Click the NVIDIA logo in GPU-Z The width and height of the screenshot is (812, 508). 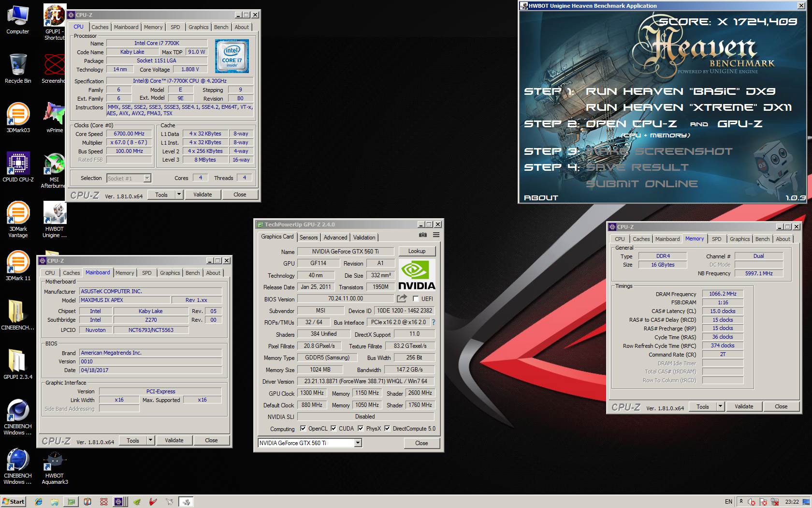pos(417,275)
